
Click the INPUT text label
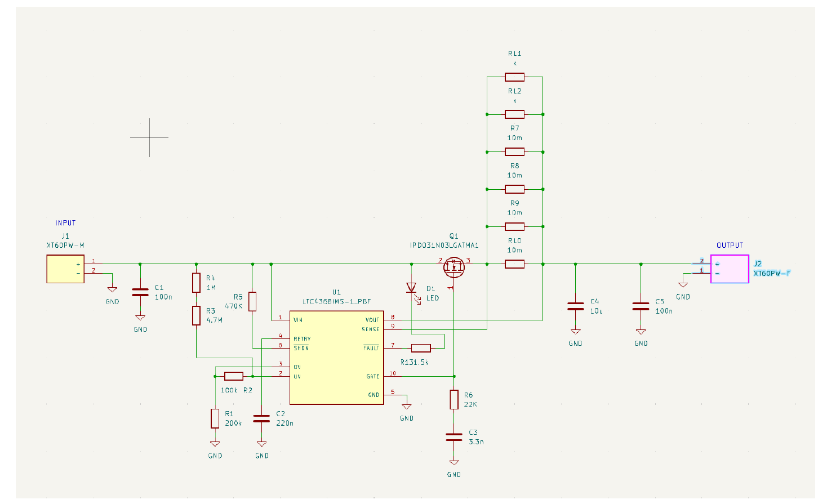(x=65, y=223)
